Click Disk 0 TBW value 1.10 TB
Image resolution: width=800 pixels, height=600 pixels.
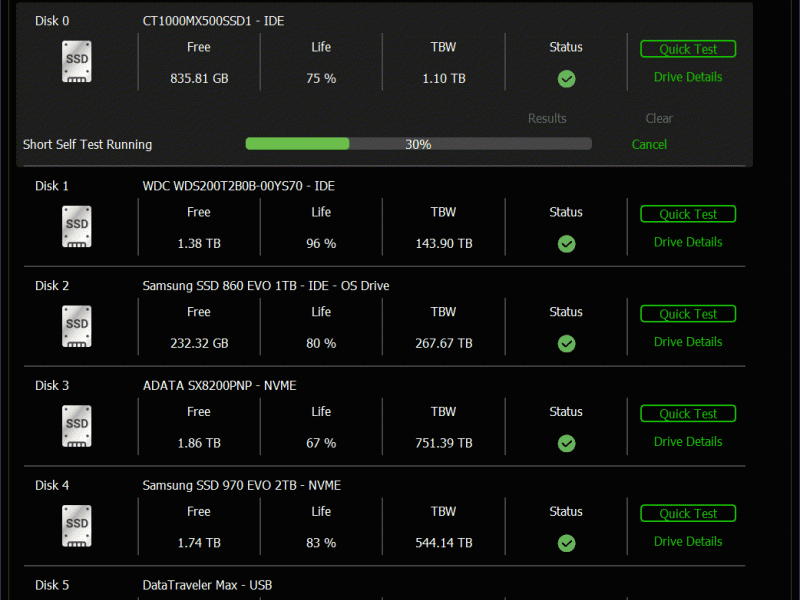[444, 79]
